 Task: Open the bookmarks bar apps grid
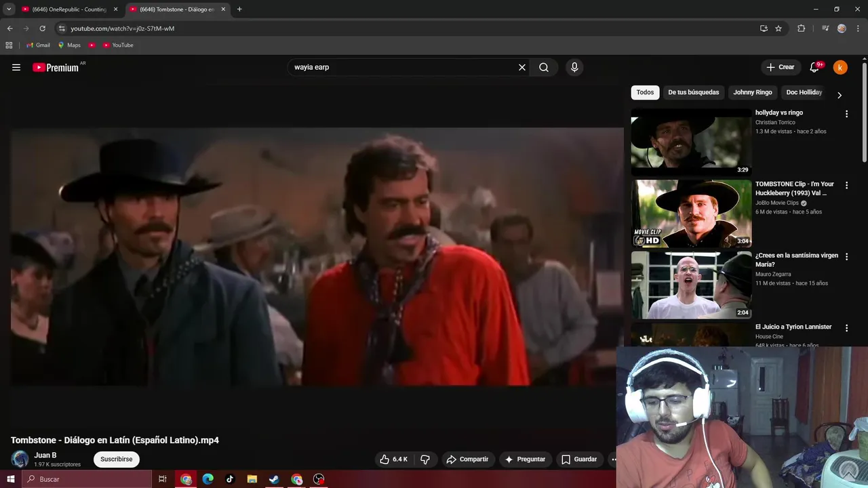point(9,45)
